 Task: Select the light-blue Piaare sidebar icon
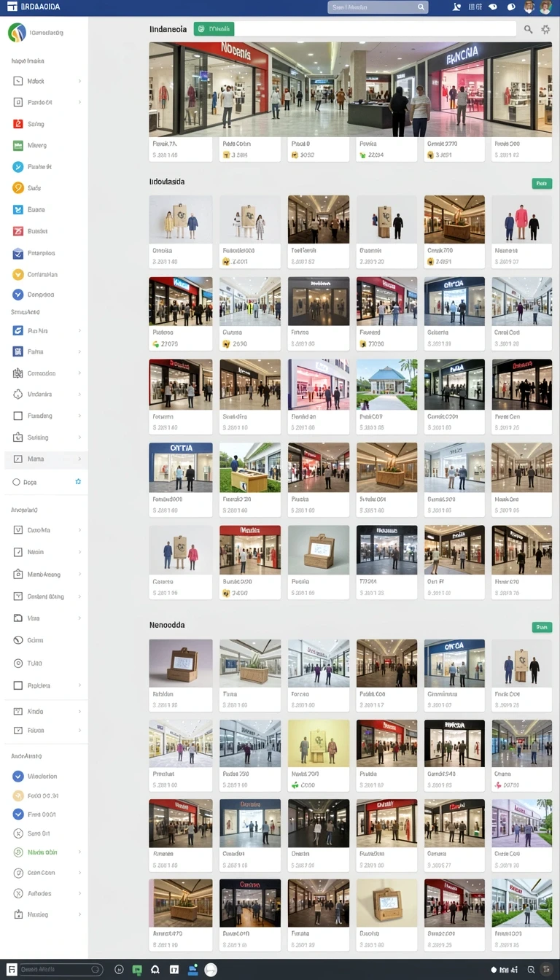[18, 167]
